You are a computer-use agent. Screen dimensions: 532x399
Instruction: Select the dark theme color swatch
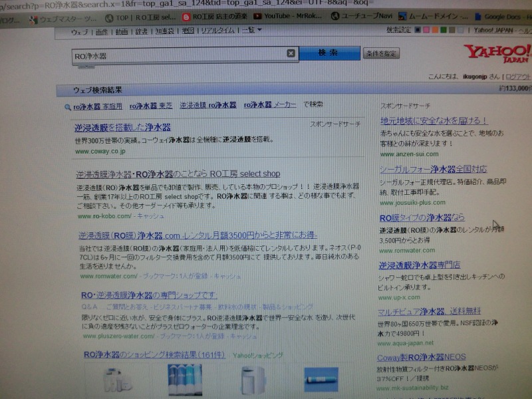point(418,30)
